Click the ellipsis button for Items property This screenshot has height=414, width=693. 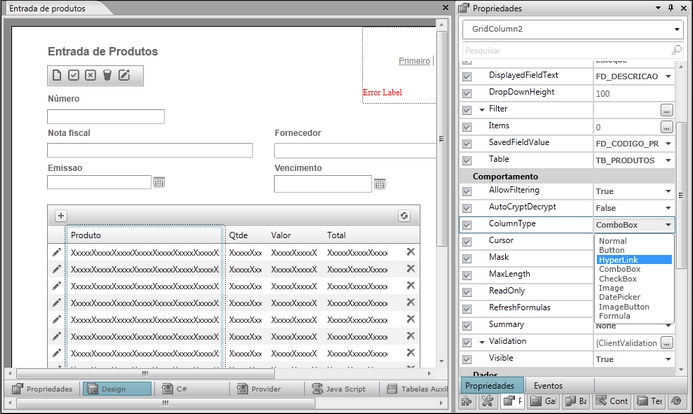coord(667,127)
